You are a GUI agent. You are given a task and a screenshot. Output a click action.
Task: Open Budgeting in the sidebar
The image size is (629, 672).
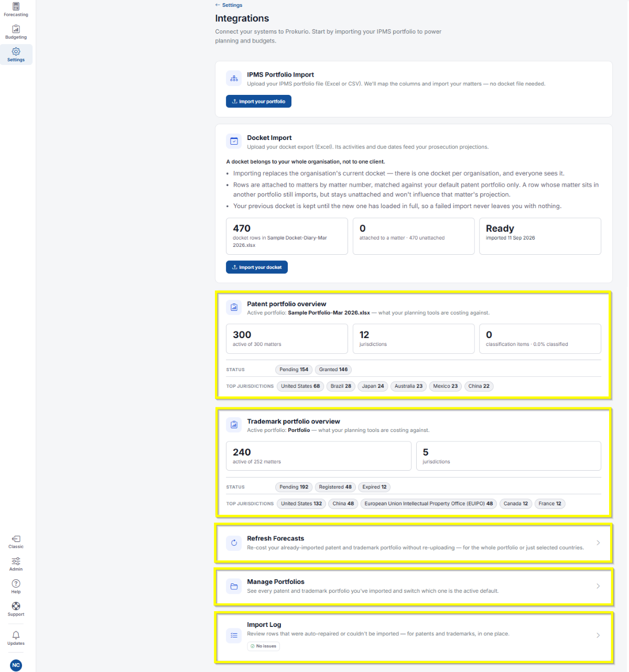(16, 32)
